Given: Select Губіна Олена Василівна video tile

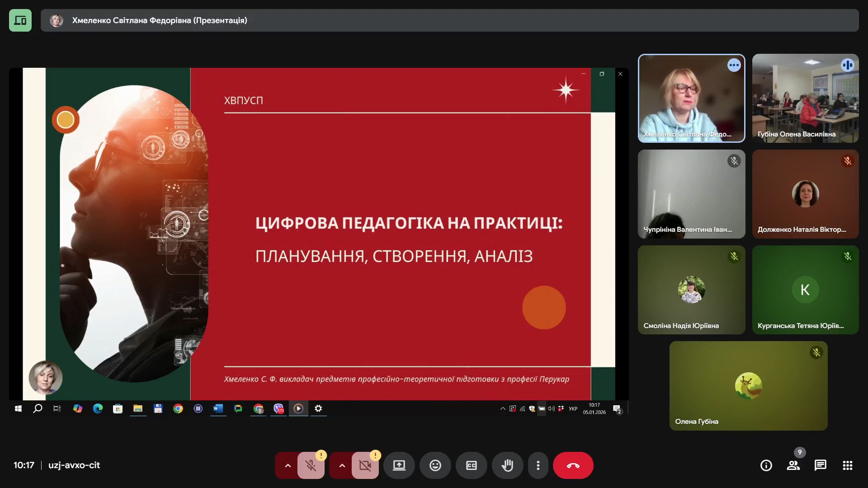Looking at the screenshot, I should pos(805,99).
